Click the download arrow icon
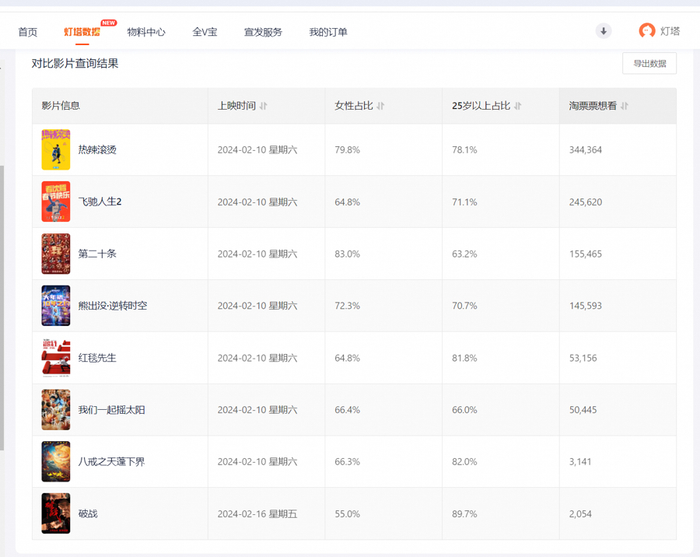Image resolution: width=700 pixels, height=557 pixels. point(604,31)
